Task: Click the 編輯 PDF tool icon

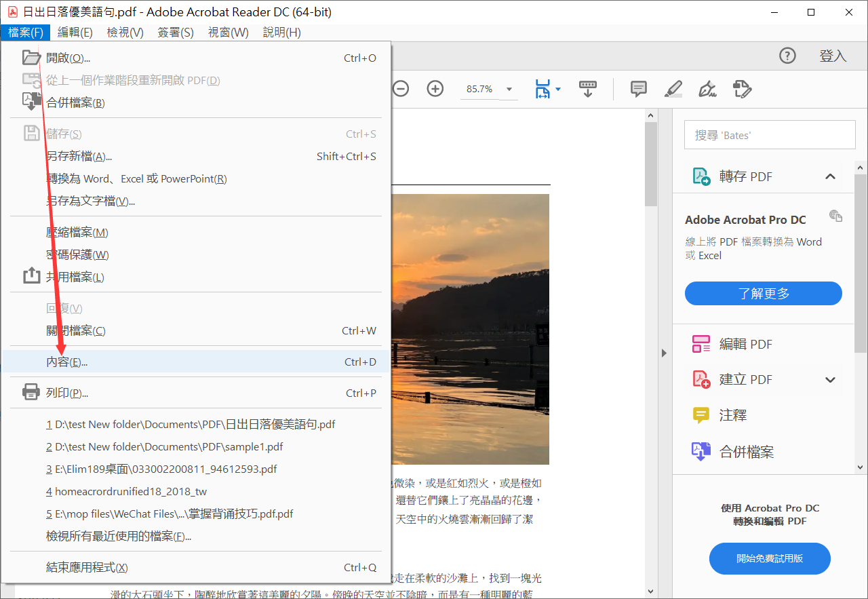Action: point(701,344)
